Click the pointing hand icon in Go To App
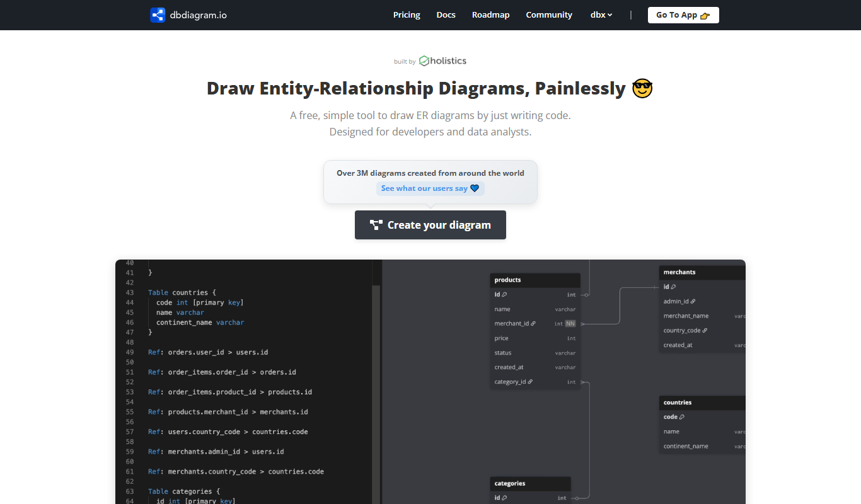 click(x=705, y=16)
